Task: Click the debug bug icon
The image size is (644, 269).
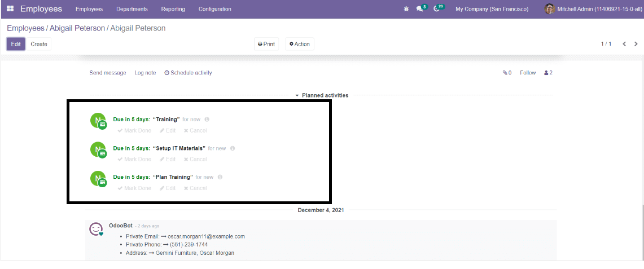Action: 406,9
